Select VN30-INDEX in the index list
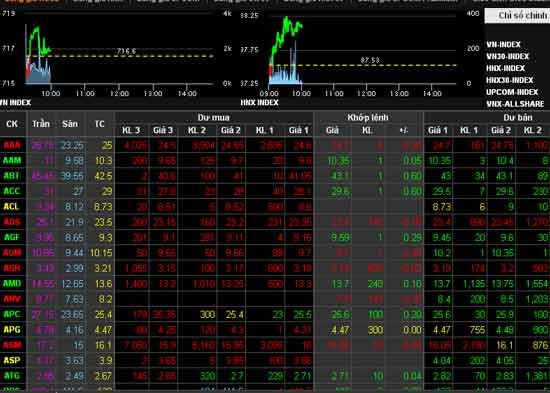Screen dimensions: 550x393 tap(507, 56)
